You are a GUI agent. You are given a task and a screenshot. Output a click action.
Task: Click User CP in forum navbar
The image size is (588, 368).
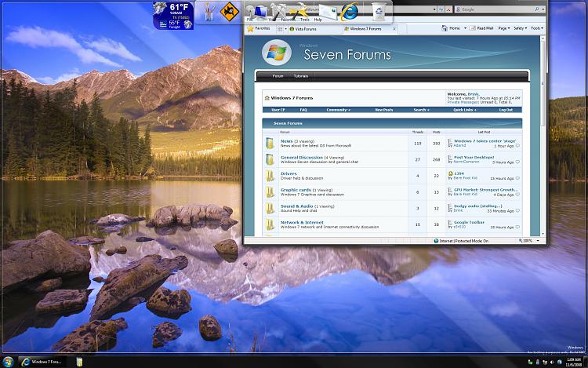pyautogui.click(x=278, y=110)
